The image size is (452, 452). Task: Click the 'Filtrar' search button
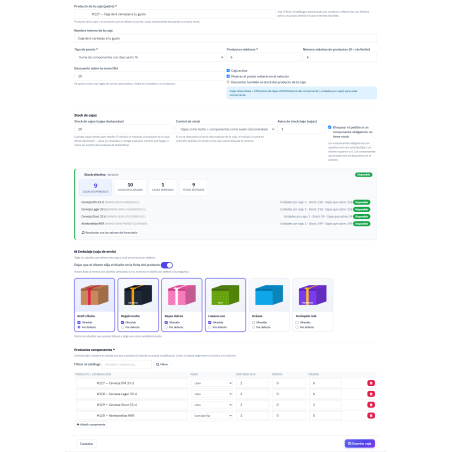(162, 364)
